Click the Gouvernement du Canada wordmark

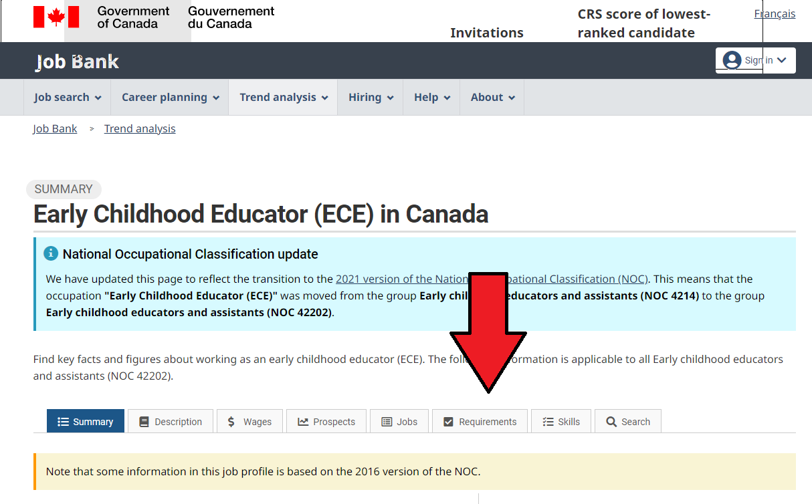[231, 17]
